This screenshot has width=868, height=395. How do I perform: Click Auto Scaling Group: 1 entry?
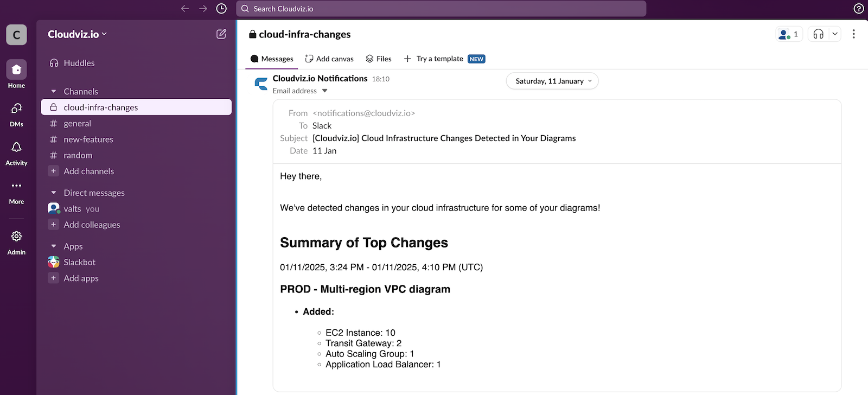[x=370, y=354]
